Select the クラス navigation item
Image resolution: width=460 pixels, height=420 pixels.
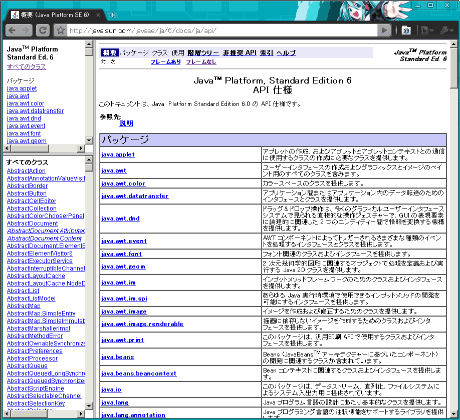click(x=160, y=53)
